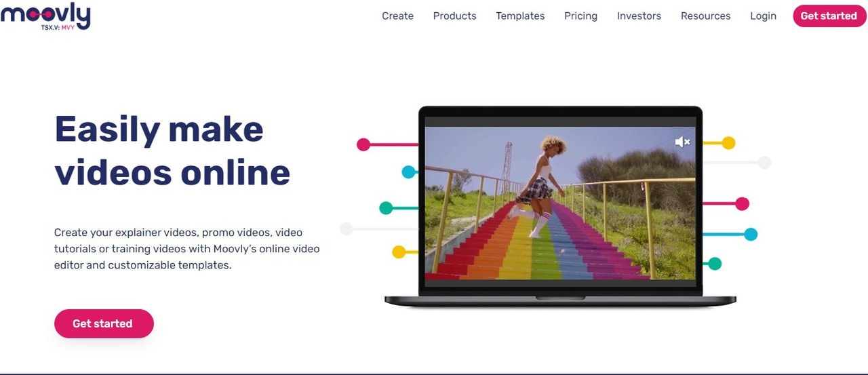Click the Login link
Image resolution: width=868 pixels, height=375 pixels.
click(763, 16)
